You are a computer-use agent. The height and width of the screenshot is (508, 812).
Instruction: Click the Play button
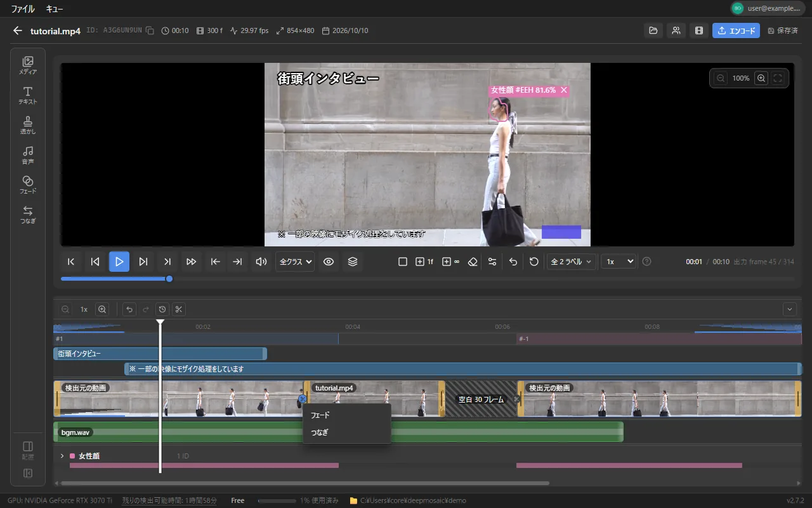coord(119,262)
